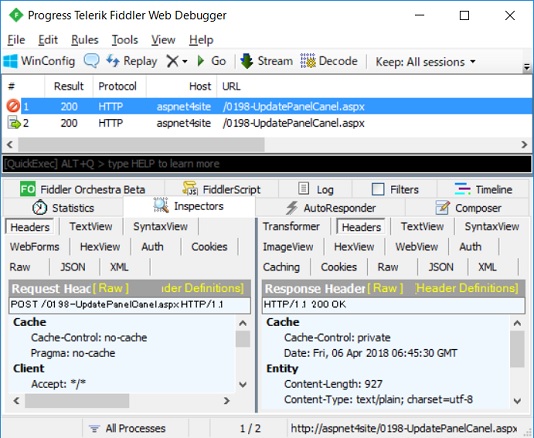Toggle the Stream mode button
Screen dimensions: 534x438
coord(266,61)
